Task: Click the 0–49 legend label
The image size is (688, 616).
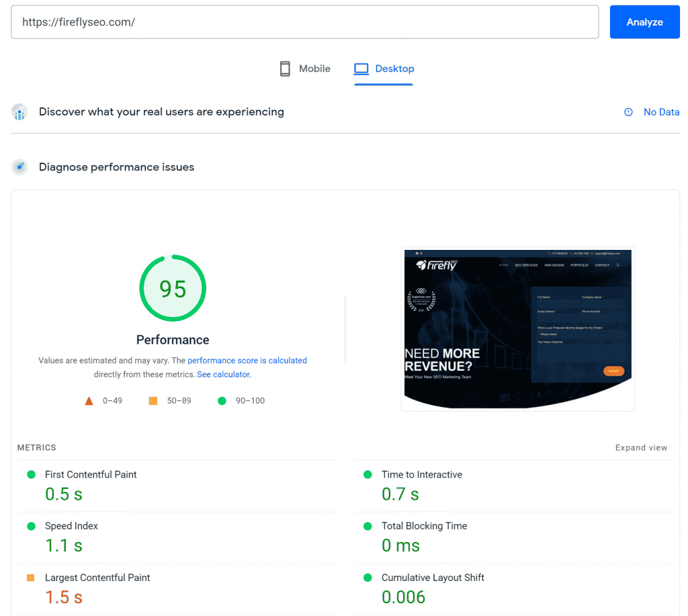Action: pyautogui.click(x=112, y=400)
